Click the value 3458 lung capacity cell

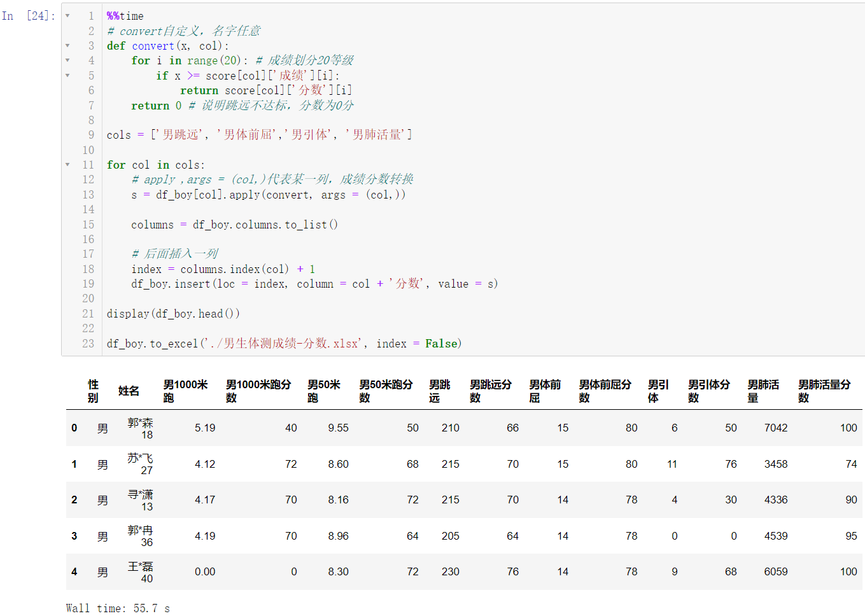776,464
